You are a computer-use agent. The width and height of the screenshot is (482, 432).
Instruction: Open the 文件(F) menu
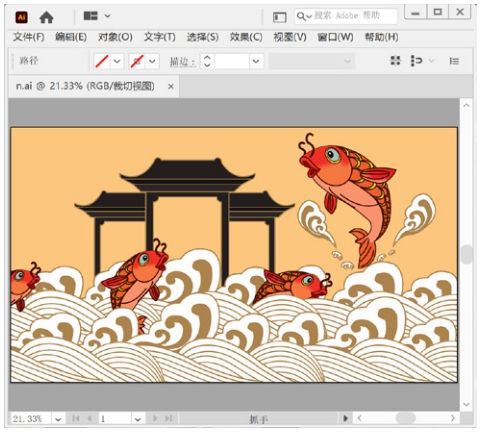[x=29, y=37]
